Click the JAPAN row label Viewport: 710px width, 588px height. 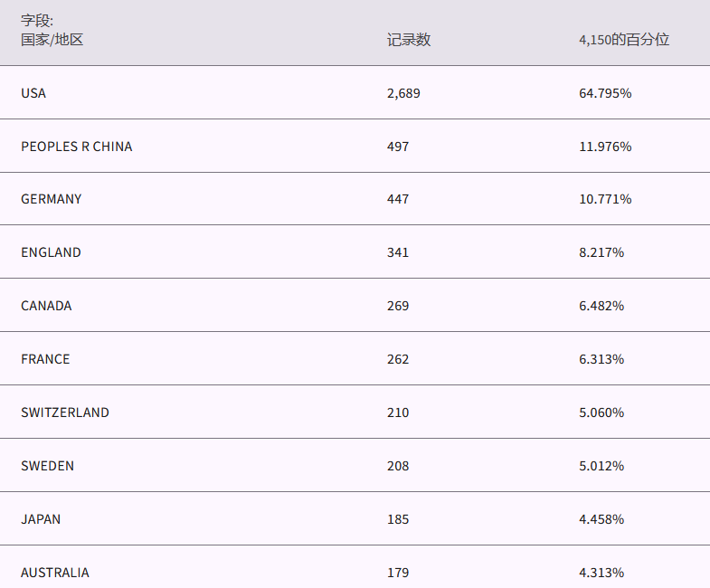coord(42,519)
